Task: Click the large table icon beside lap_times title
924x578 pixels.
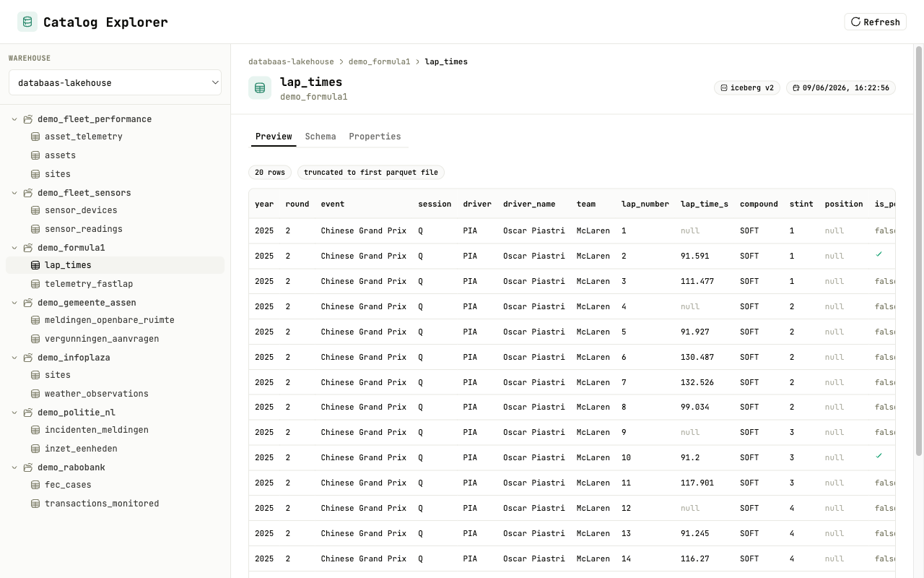Action: (x=260, y=88)
